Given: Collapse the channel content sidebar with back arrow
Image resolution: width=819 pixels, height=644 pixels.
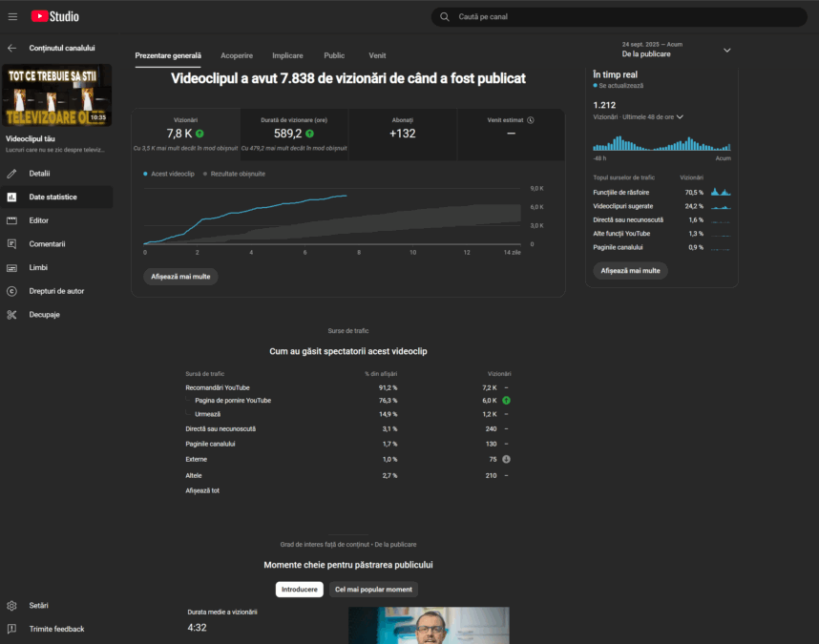Looking at the screenshot, I should [11, 48].
